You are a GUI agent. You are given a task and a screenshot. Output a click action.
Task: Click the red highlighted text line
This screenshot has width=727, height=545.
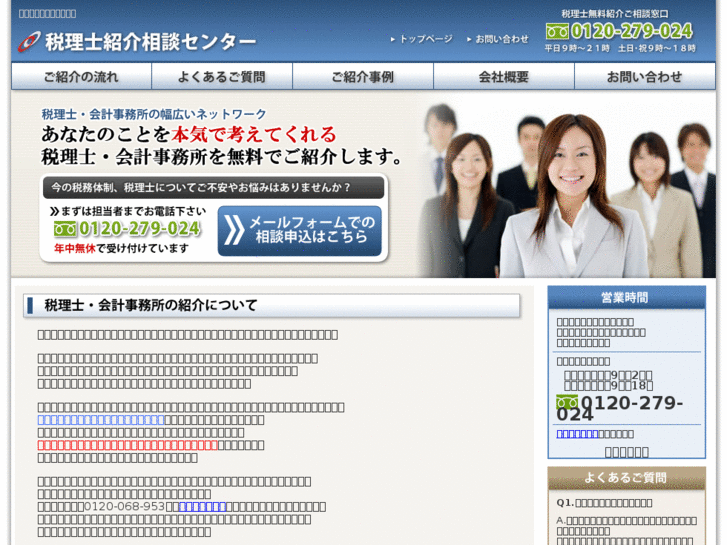128,445
